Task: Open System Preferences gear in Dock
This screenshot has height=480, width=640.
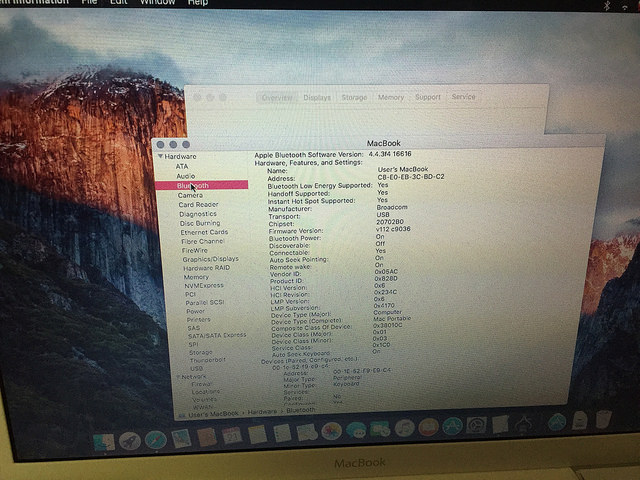Action: point(476,425)
